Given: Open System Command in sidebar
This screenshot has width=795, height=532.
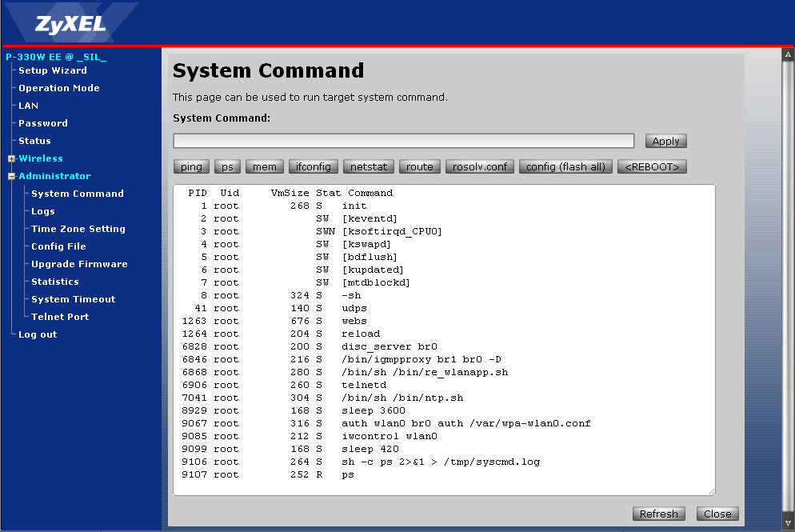Looking at the screenshot, I should 78,194.
